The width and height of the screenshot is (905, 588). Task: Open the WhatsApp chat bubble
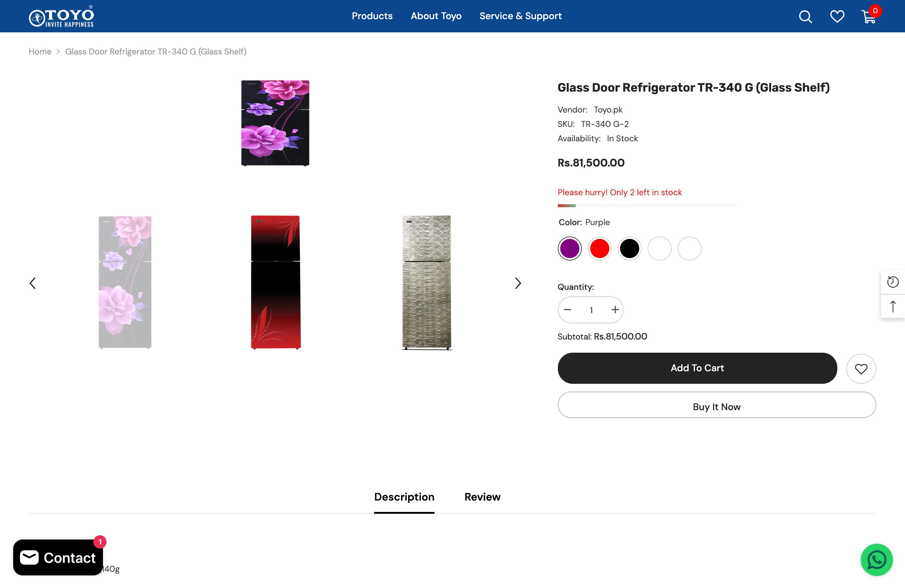coord(877,560)
